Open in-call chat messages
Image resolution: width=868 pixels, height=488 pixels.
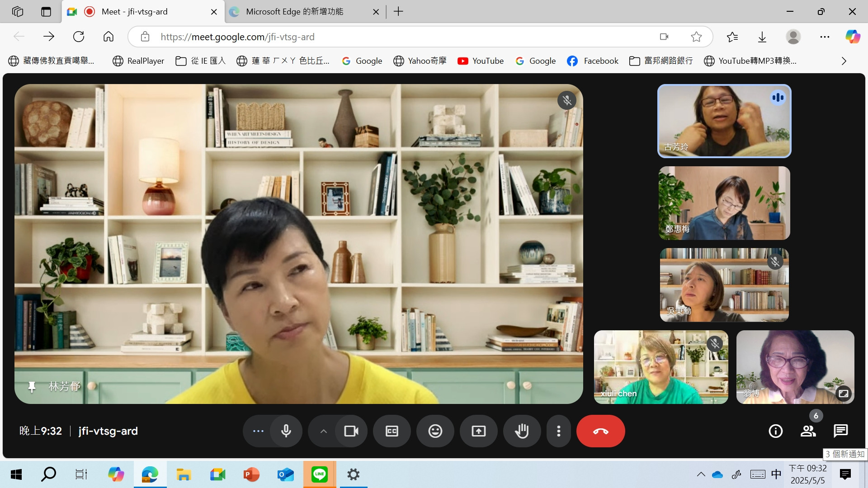[840, 431]
